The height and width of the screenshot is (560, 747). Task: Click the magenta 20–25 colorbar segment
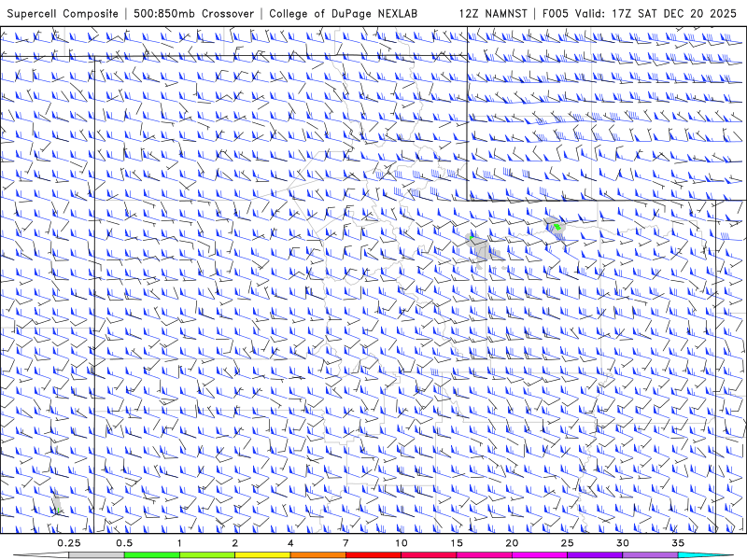click(x=540, y=555)
